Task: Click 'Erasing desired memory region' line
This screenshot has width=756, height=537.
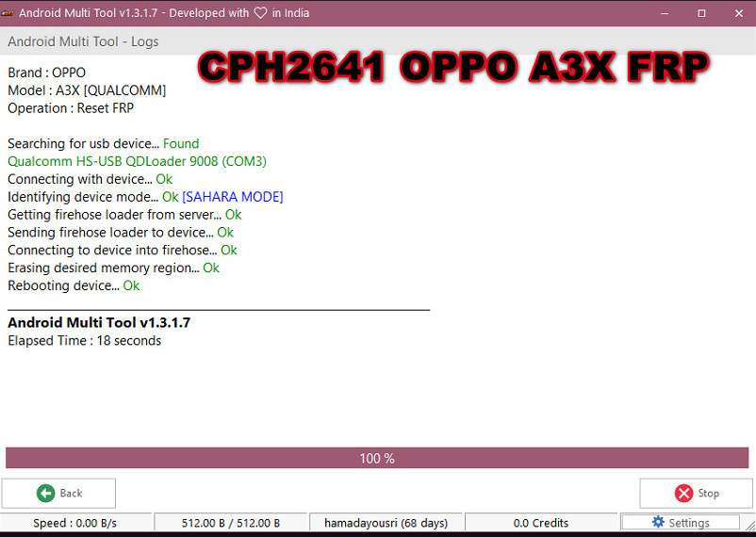Action: pyautogui.click(x=113, y=268)
